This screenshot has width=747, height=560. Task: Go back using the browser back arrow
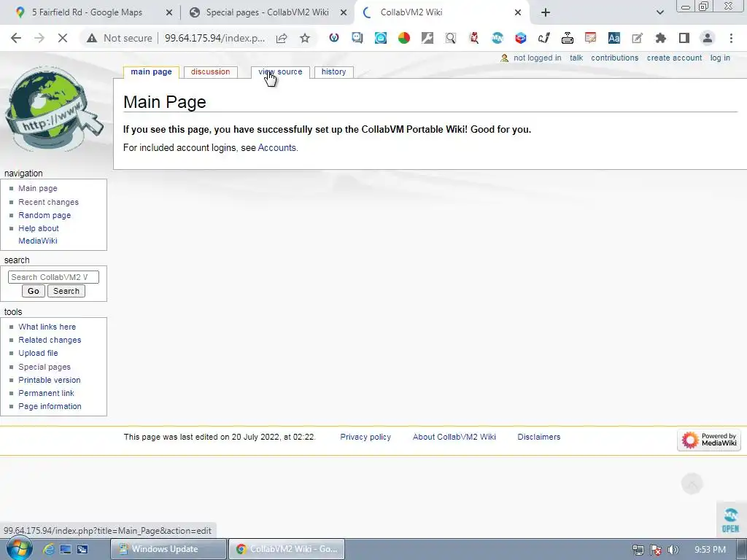point(16,38)
